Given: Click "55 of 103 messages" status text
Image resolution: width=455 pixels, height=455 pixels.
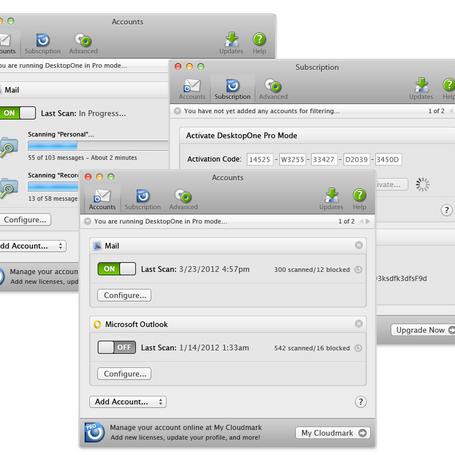Looking at the screenshot, I should [56, 157].
